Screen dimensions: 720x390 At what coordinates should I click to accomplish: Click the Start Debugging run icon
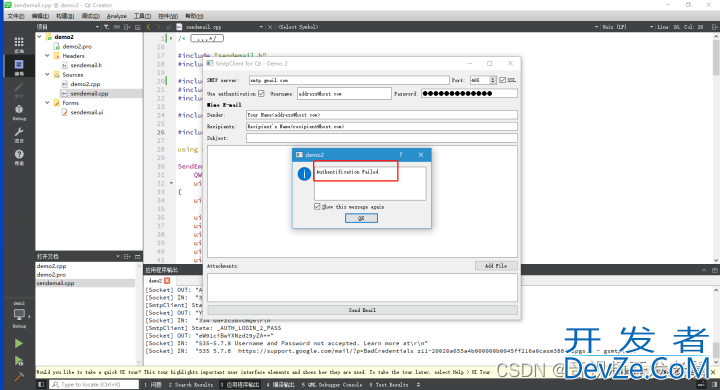pos(18,361)
